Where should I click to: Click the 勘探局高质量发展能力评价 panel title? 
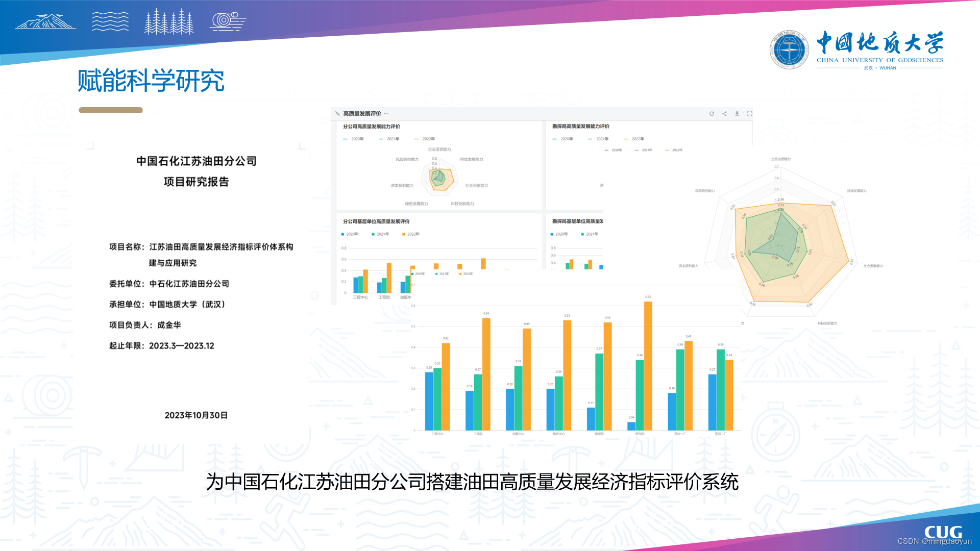(x=581, y=127)
